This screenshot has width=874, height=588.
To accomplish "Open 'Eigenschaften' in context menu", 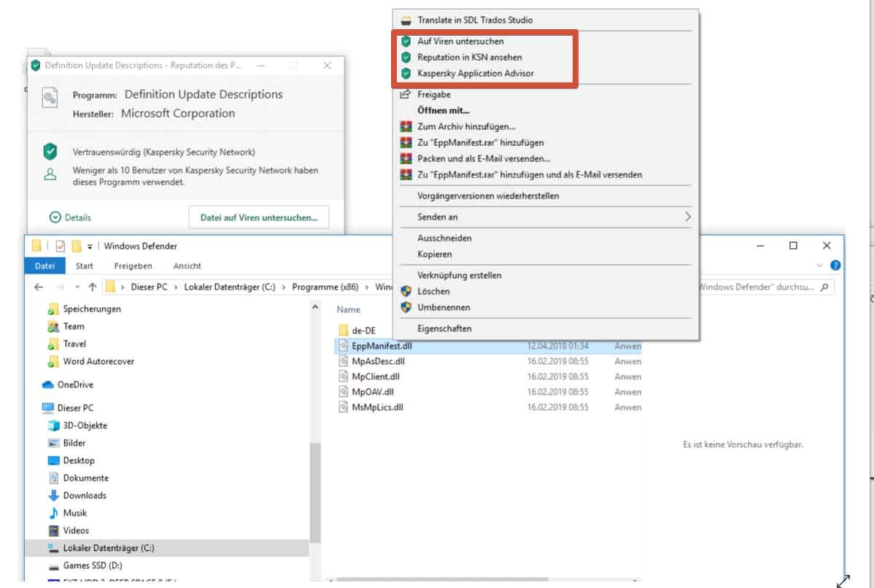I will coord(444,329).
